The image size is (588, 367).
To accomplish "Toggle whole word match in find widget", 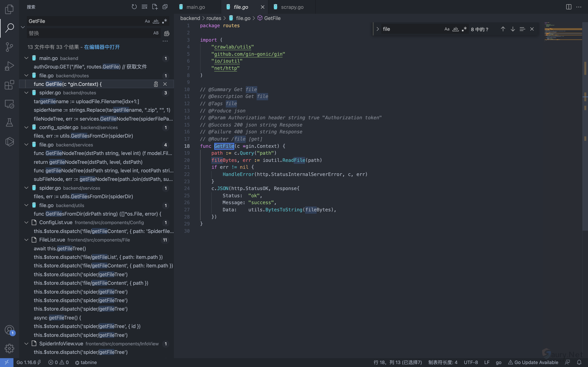I will coord(456,29).
